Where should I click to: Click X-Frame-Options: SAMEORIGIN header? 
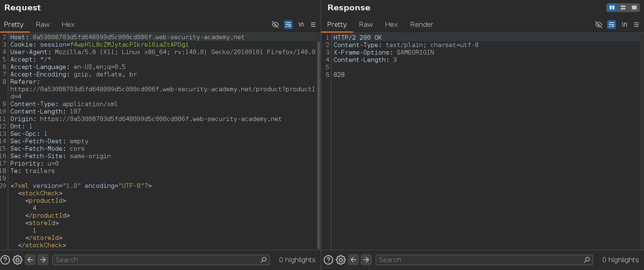click(384, 52)
